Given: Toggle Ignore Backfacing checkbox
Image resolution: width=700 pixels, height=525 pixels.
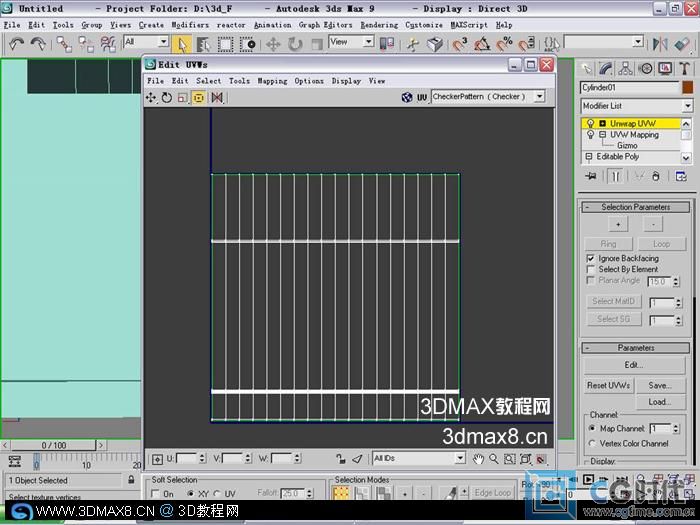Looking at the screenshot, I should pos(591,258).
